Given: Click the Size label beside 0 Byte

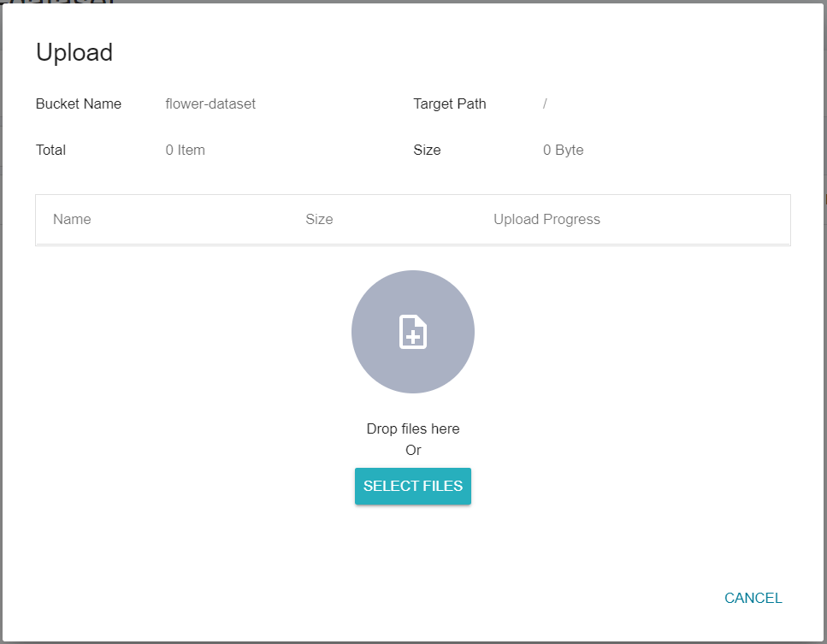Looking at the screenshot, I should pos(427,151).
